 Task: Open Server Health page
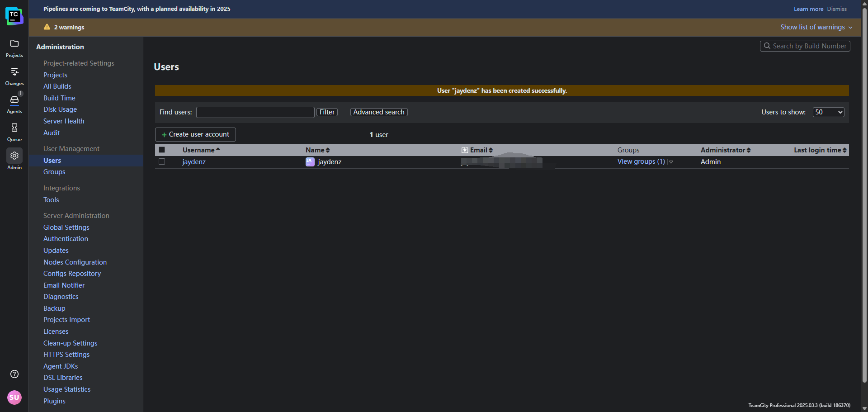(x=64, y=121)
